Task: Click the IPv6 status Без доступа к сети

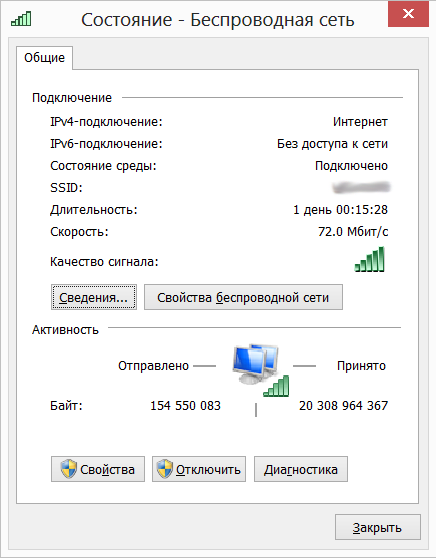Action: coord(332,144)
